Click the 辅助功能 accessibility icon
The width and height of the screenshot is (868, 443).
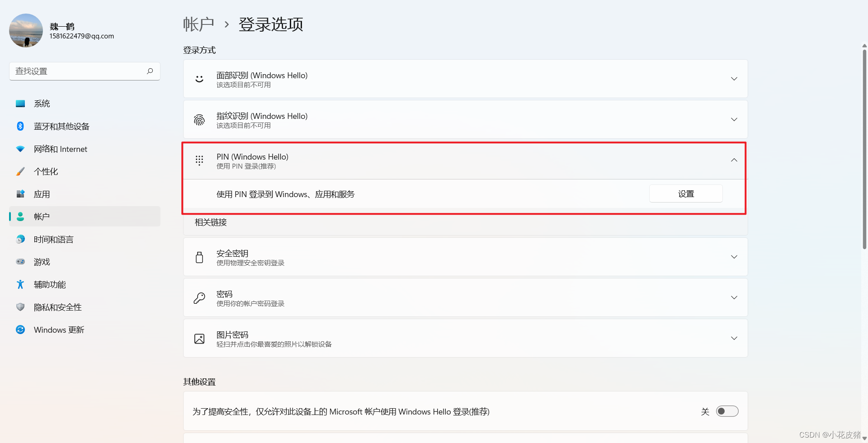click(20, 284)
